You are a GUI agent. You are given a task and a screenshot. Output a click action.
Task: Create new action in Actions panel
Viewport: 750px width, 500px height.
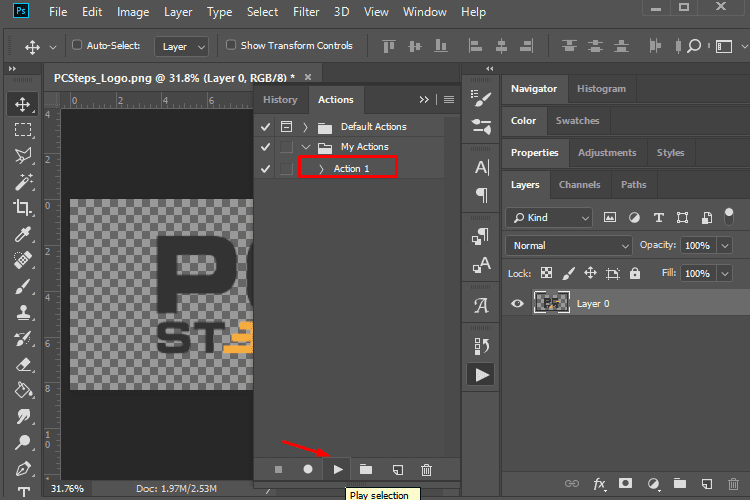[397, 470]
